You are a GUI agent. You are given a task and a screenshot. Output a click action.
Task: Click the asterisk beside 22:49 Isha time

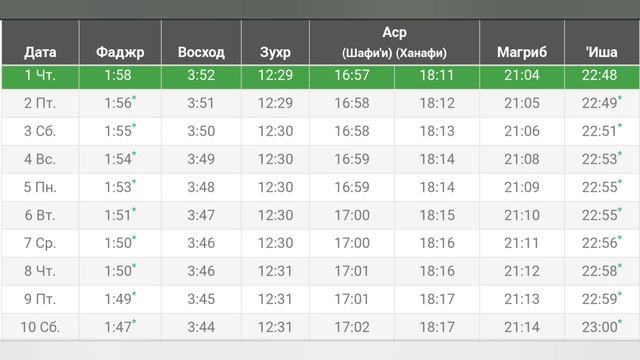(620, 98)
